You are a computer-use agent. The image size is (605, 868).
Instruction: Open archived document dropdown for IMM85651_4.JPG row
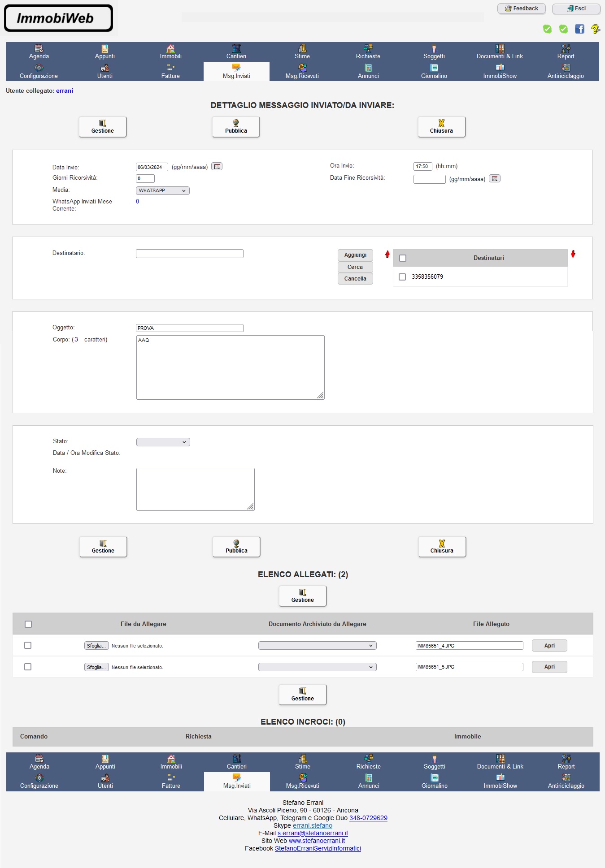(x=318, y=646)
